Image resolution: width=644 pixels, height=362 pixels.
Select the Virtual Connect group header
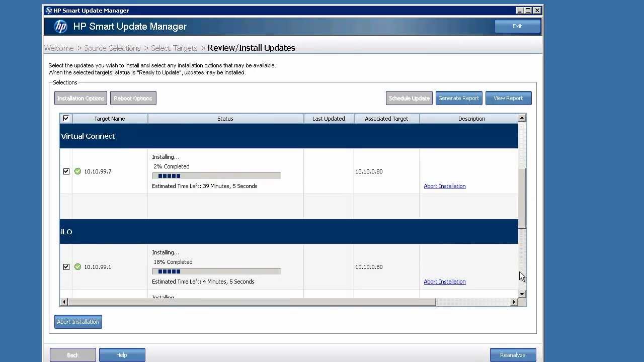(289, 136)
